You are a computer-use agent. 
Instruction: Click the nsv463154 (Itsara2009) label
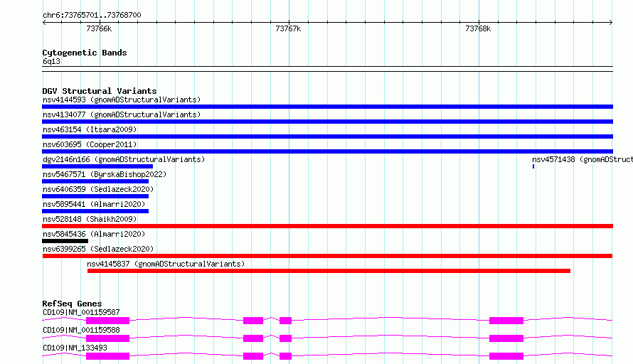(x=90, y=129)
